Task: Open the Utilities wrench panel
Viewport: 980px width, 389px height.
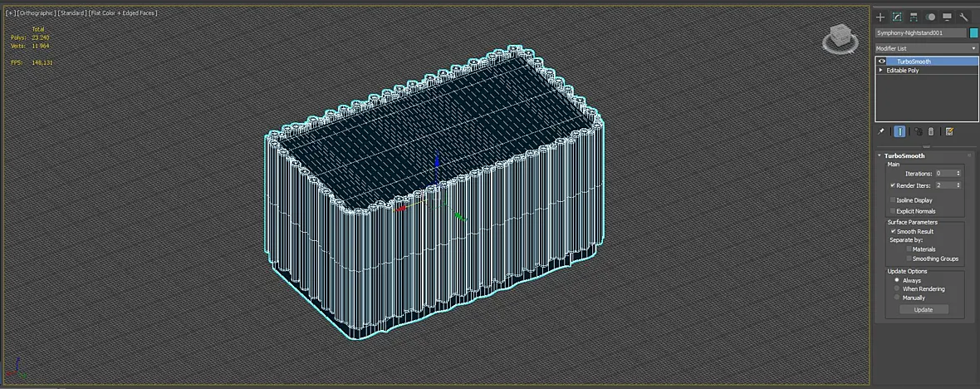Action: point(963,17)
